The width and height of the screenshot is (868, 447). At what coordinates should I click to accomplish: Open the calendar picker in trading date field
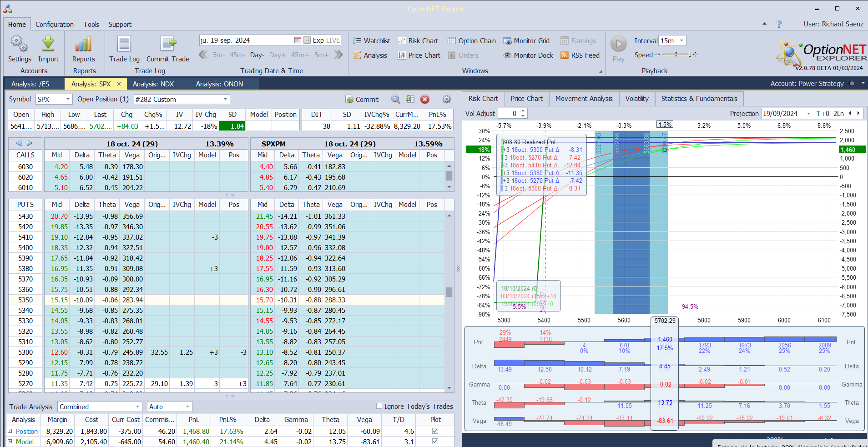click(x=298, y=40)
